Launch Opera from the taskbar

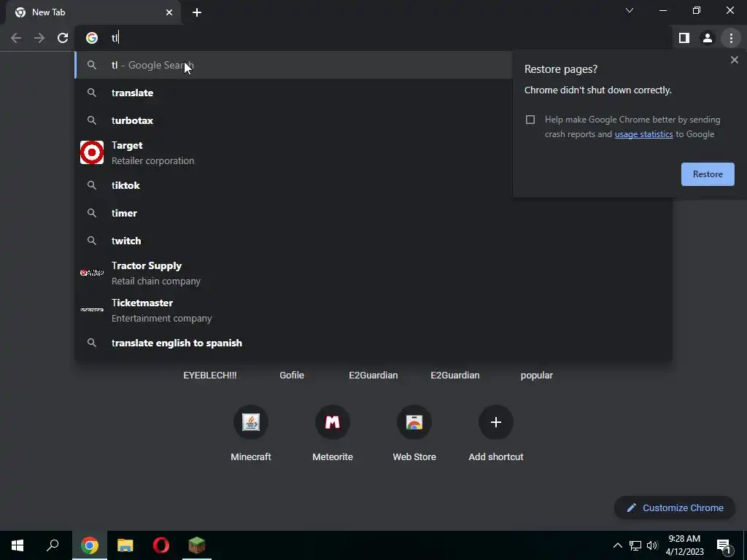point(161,545)
